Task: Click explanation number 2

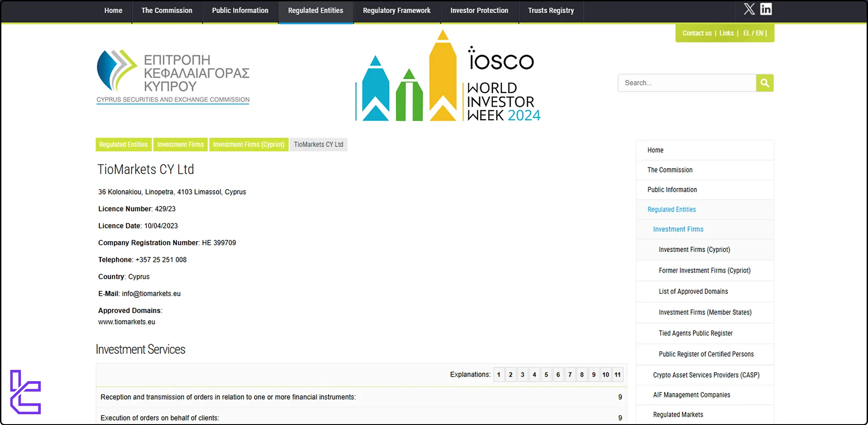Action: (511, 375)
